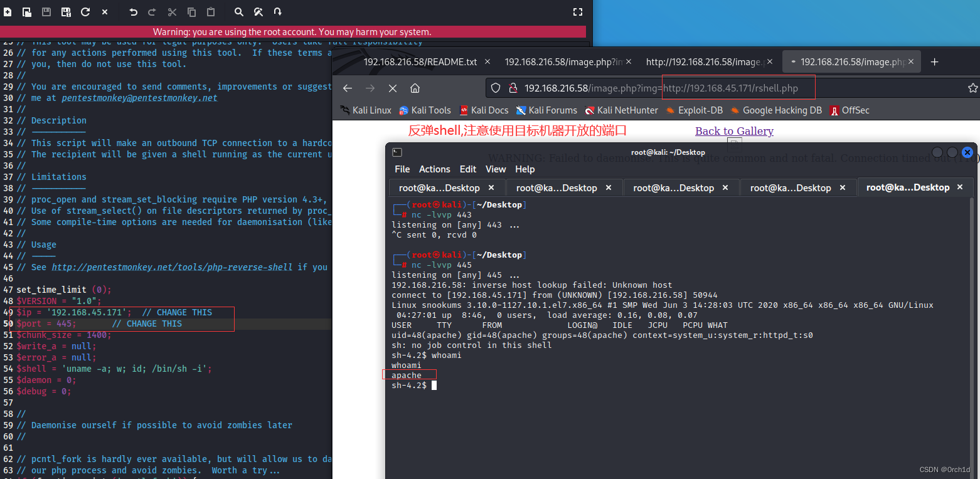Viewport: 980px width, 479px height.
Task: Follow the Back to Gallery link
Action: (734, 131)
